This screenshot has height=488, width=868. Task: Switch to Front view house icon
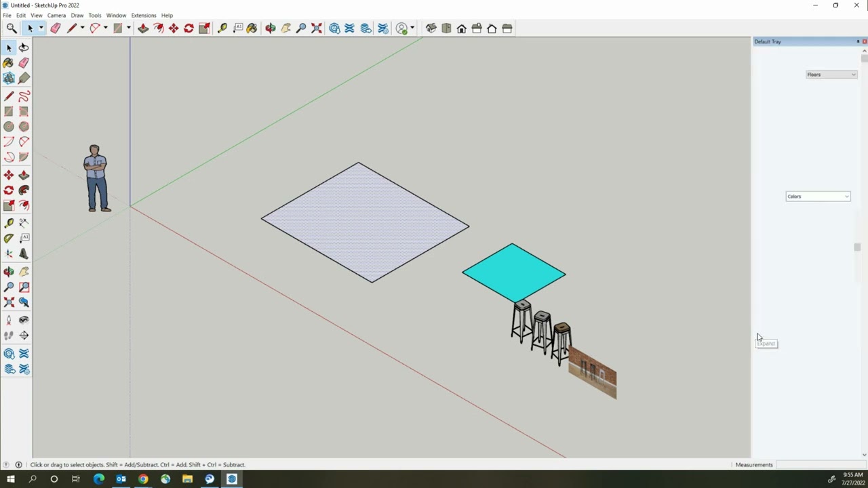coord(462,28)
